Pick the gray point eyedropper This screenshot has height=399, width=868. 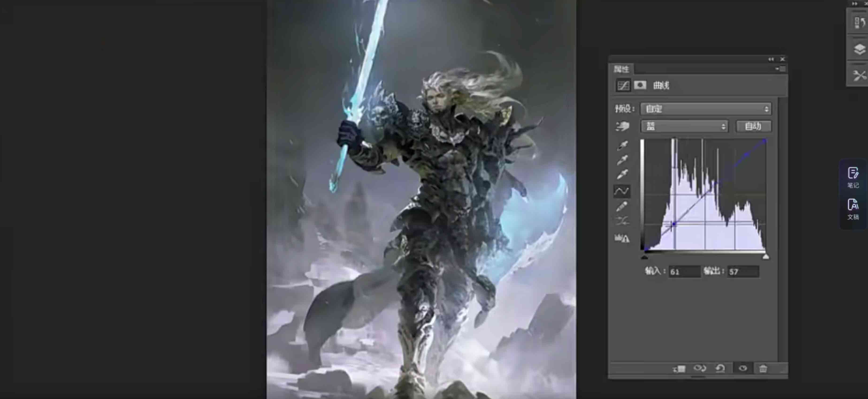(622, 160)
